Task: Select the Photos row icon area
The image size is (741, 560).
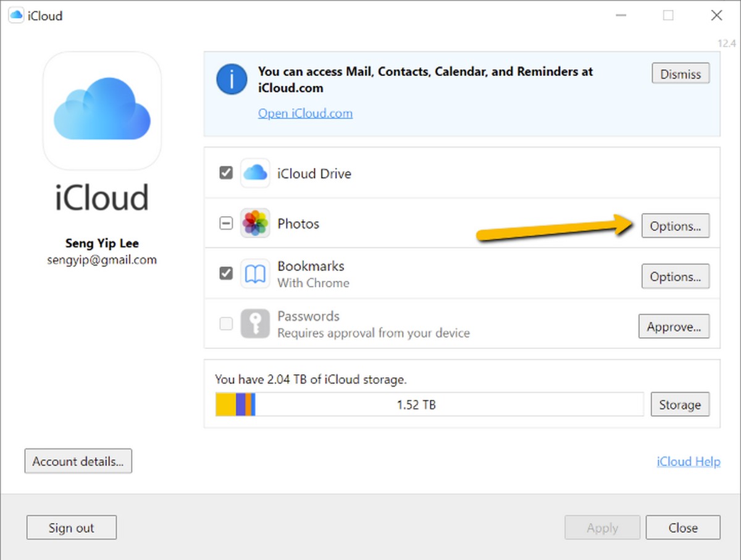Action: [x=255, y=224]
